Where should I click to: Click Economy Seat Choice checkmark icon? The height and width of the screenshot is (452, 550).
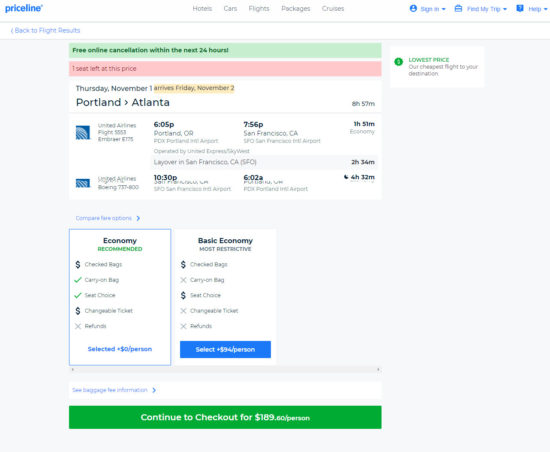click(x=78, y=295)
